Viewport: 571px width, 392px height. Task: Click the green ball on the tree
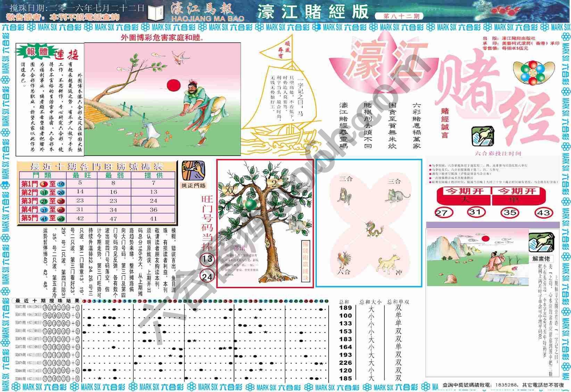[x=250, y=205]
